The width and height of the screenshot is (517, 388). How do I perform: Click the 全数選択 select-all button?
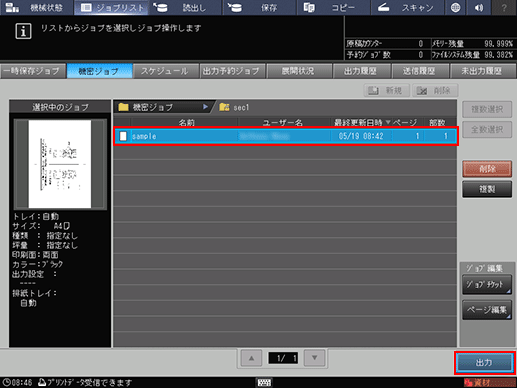[487, 129]
